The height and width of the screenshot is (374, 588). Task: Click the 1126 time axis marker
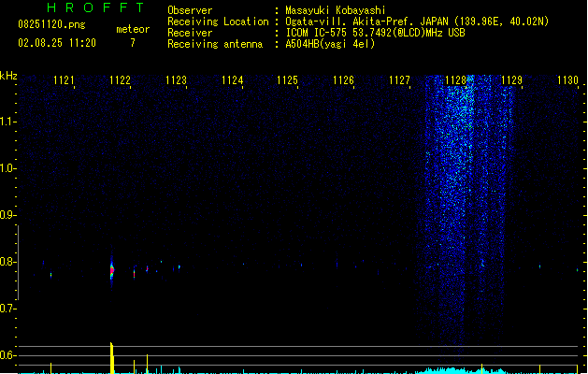pyautogui.click(x=343, y=80)
